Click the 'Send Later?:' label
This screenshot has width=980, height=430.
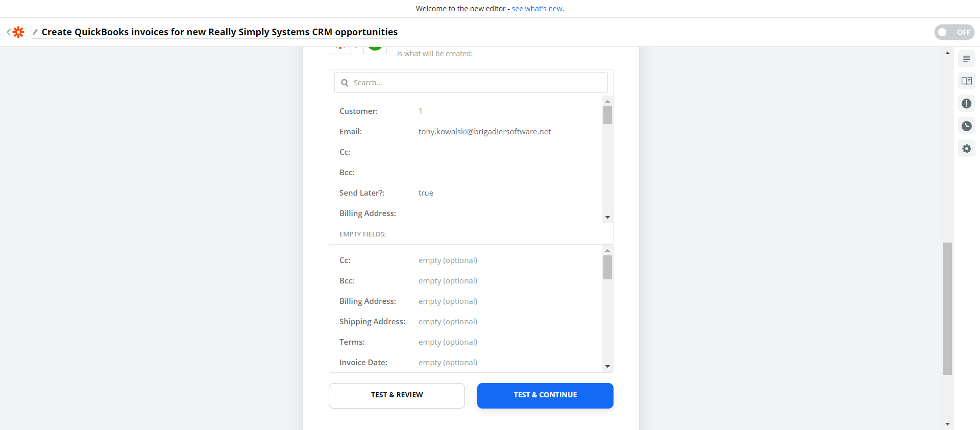point(362,193)
